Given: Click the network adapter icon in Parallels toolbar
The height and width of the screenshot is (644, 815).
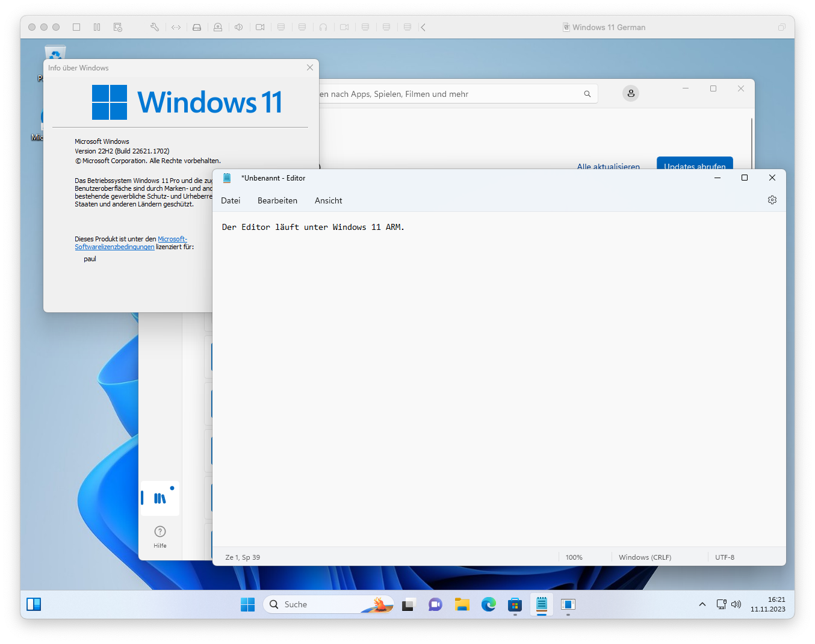Looking at the screenshot, I should [176, 27].
